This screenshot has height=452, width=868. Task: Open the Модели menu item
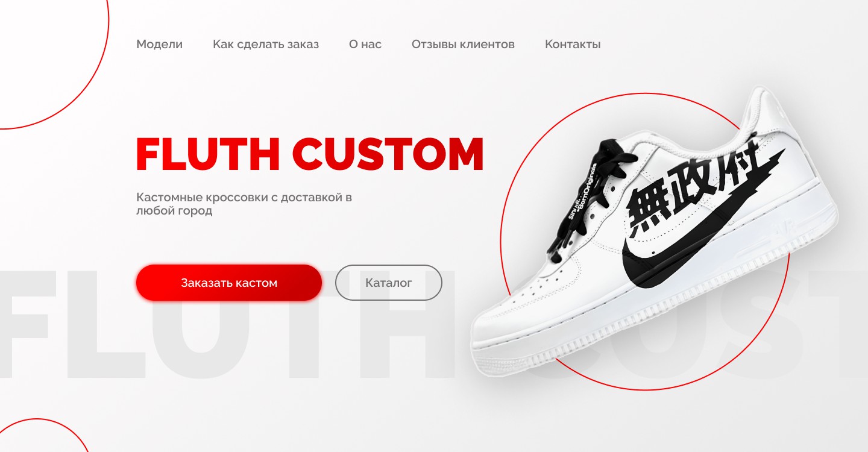coord(159,44)
